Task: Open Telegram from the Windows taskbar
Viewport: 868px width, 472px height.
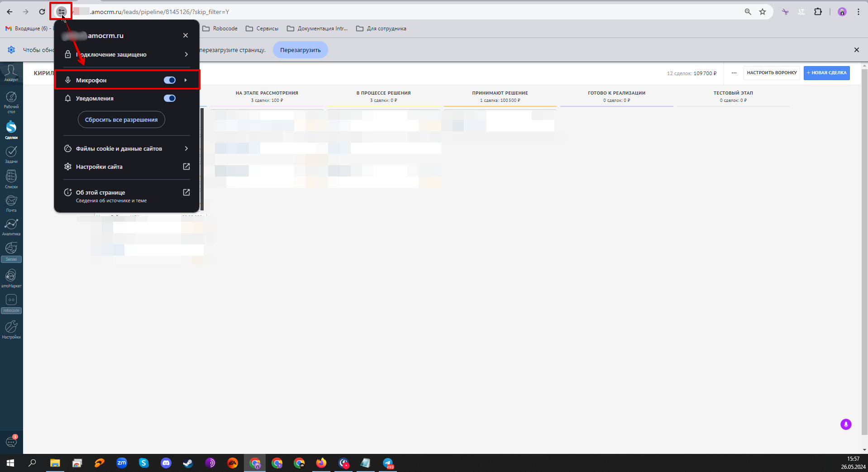Action: [388, 463]
